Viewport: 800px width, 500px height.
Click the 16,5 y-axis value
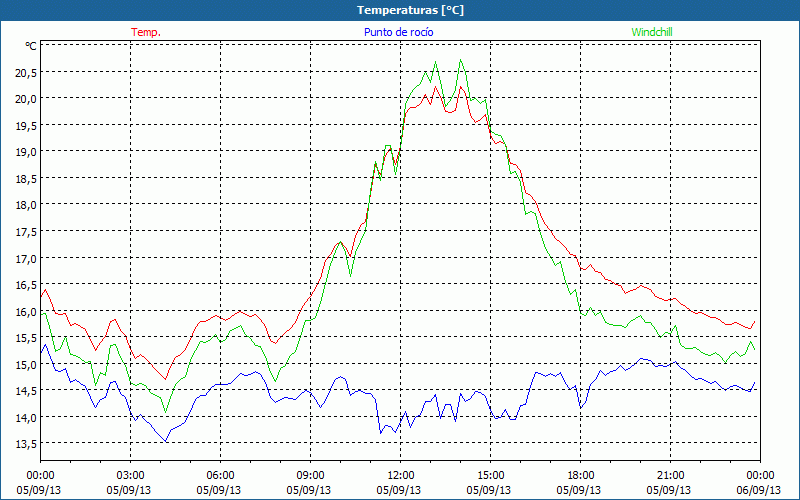(26, 285)
